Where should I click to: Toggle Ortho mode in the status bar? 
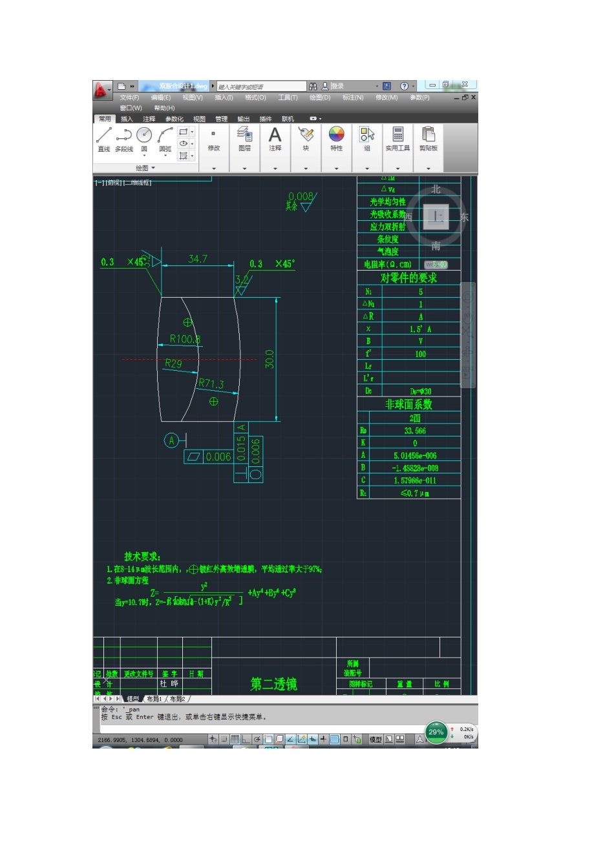pyautogui.click(x=246, y=739)
